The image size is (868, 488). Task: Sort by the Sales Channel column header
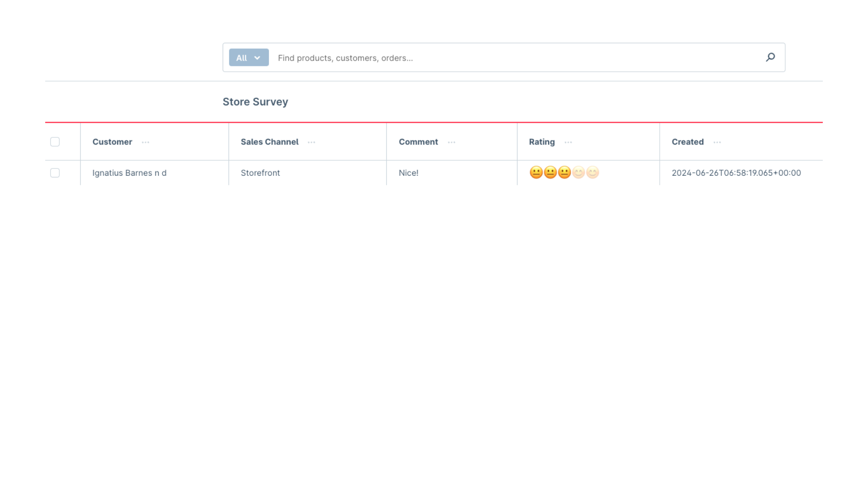tap(269, 142)
